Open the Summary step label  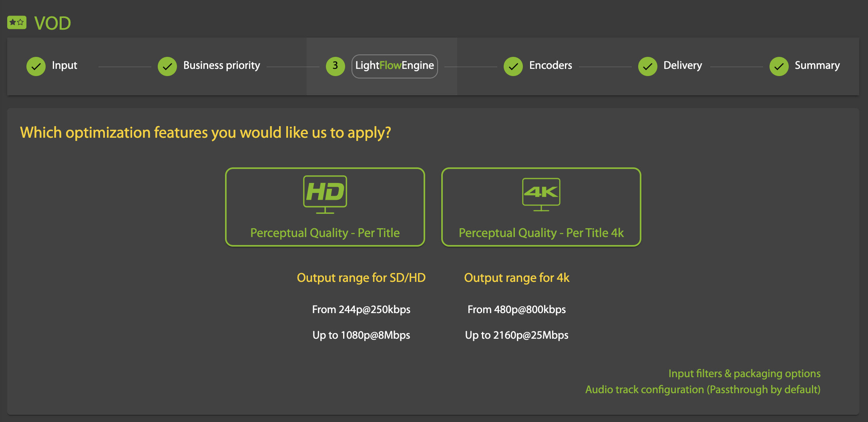tap(817, 65)
